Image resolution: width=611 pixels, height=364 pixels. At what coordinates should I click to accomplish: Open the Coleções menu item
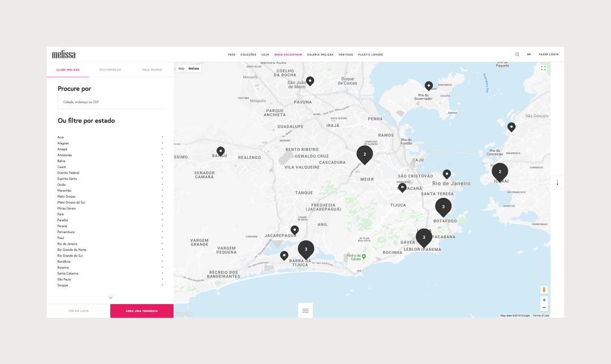coord(248,55)
